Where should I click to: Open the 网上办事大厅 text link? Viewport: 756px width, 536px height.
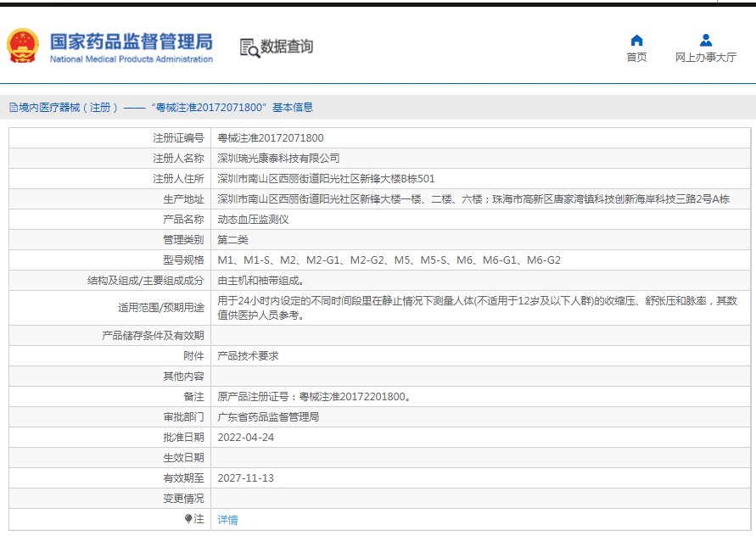pos(705,58)
